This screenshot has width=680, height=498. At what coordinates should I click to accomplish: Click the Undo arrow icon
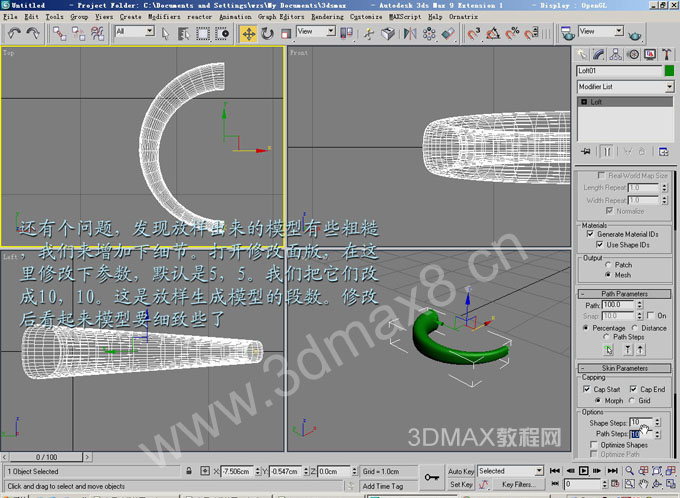point(14,33)
